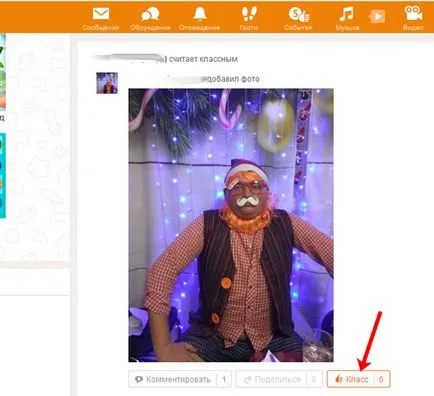
Task: Open События icon in top bar
Action: point(299,14)
